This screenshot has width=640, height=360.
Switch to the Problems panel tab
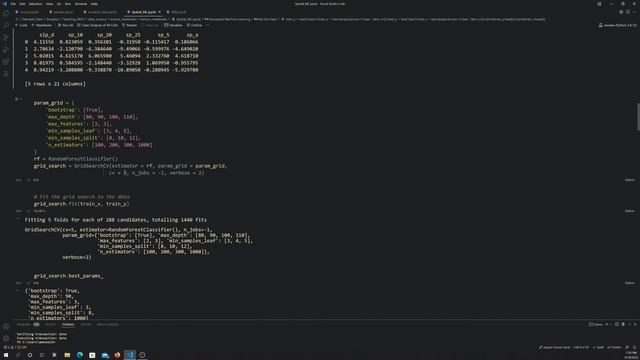click(x=24, y=324)
